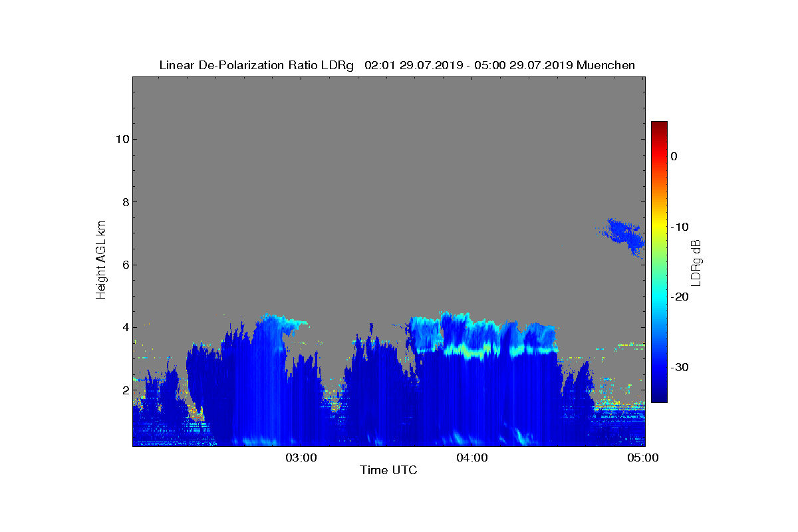Click the colorbar value -10
Viewport: 798px width, 532px height.
[679, 227]
